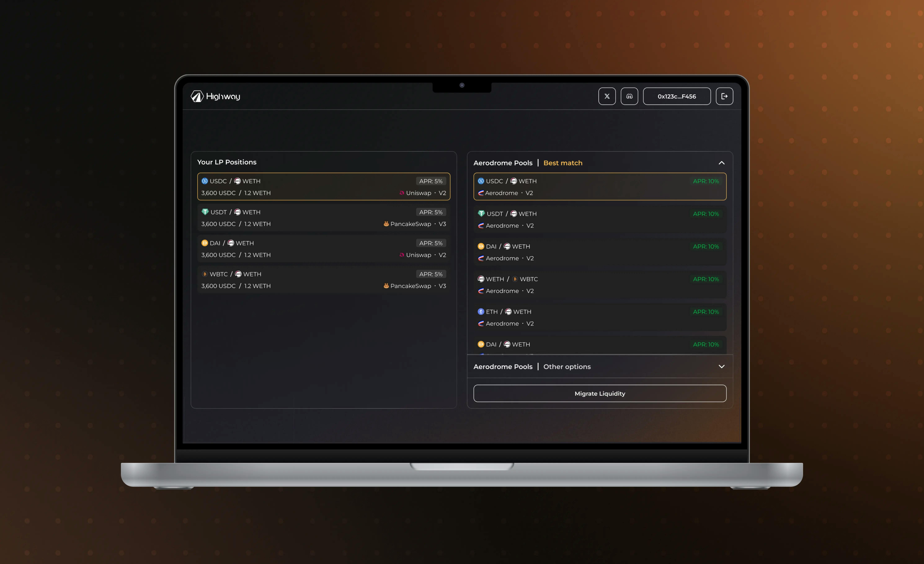Click the WBTC token icon in LP positions
The width and height of the screenshot is (924, 564).
[x=205, y=274]
